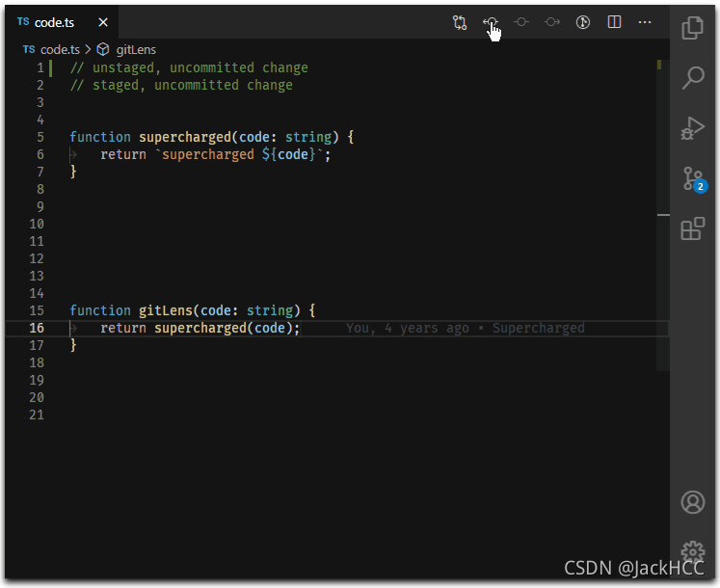This screenshot has height=588, width=720.
Task: Click the 'gitLens' function name on line 15
Action: click(166, 311)
